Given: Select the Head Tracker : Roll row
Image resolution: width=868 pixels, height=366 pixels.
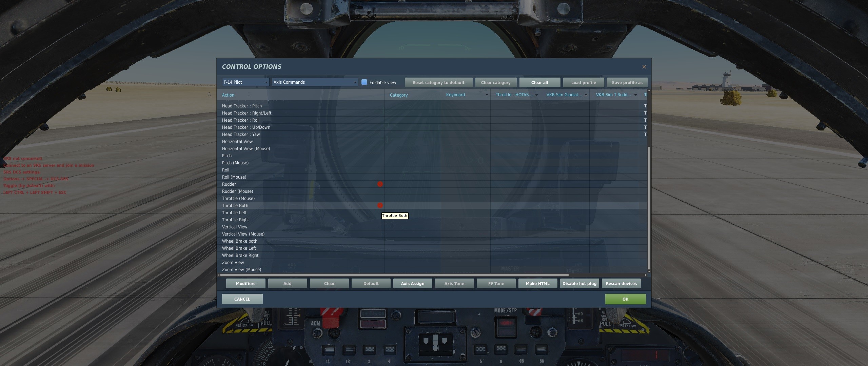Looking at the screenshot, I should (432, 120).
